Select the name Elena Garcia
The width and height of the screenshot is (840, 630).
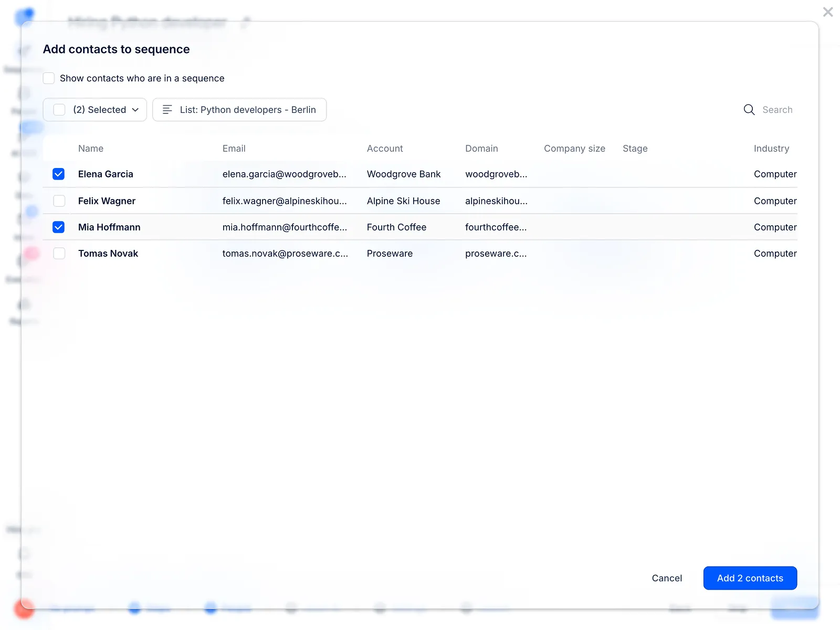106,174
